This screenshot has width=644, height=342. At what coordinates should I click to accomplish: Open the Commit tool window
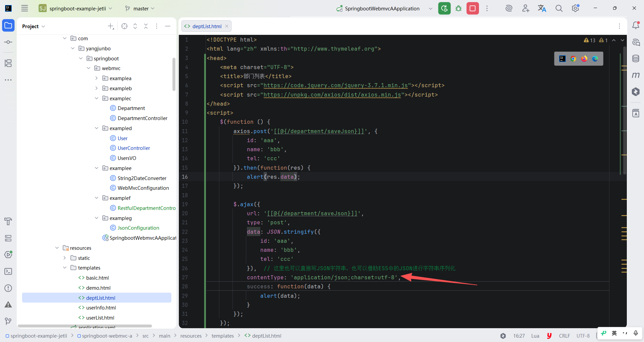[8, 42]
